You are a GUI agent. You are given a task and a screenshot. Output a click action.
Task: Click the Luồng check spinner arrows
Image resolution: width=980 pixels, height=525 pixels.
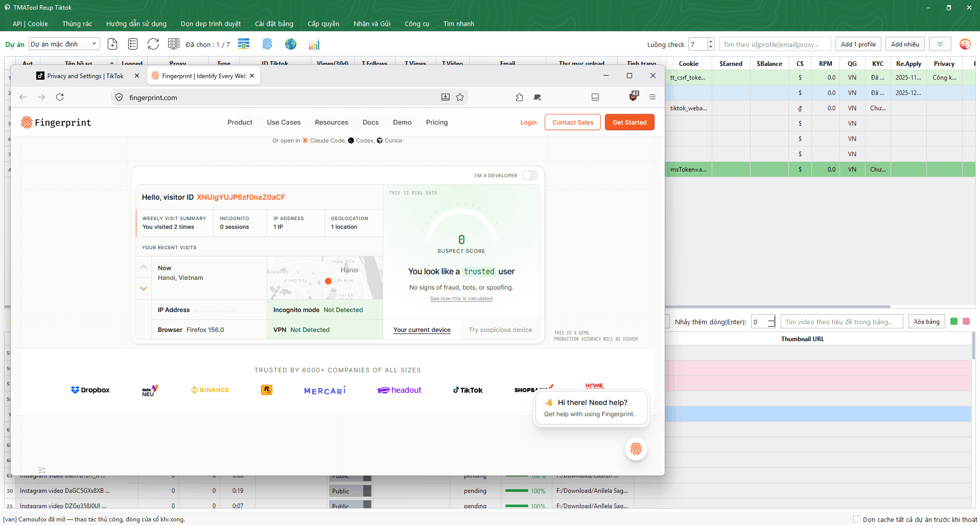[x=710, y=44]
